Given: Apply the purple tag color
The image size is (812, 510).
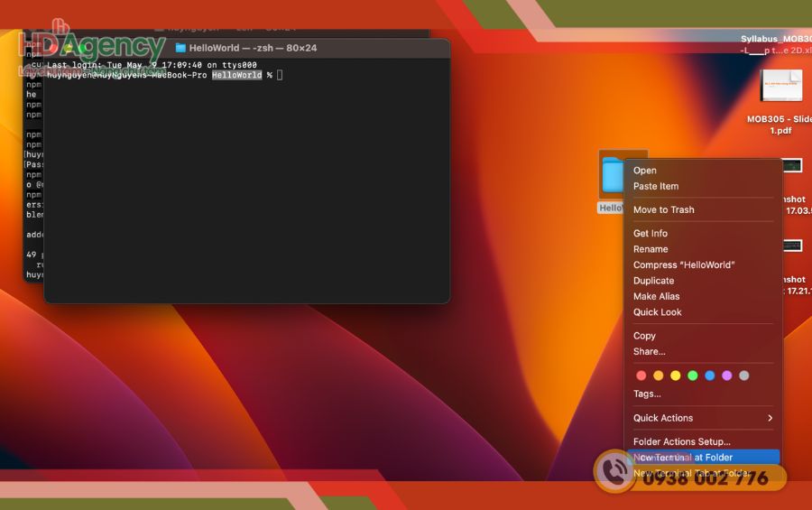Looking at the screenshot, I should pyautogui.click(x=727, y=376).
